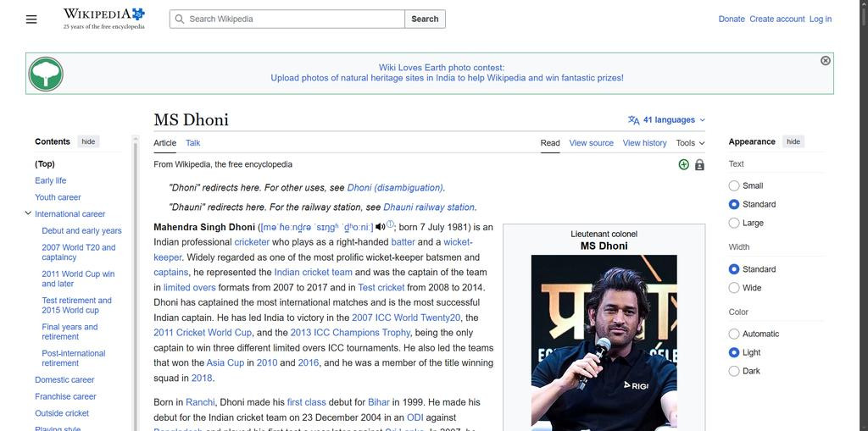Screen dimensions: 868x431
Task: Click the green good article plus icon
Action: [x=684, y=164]
